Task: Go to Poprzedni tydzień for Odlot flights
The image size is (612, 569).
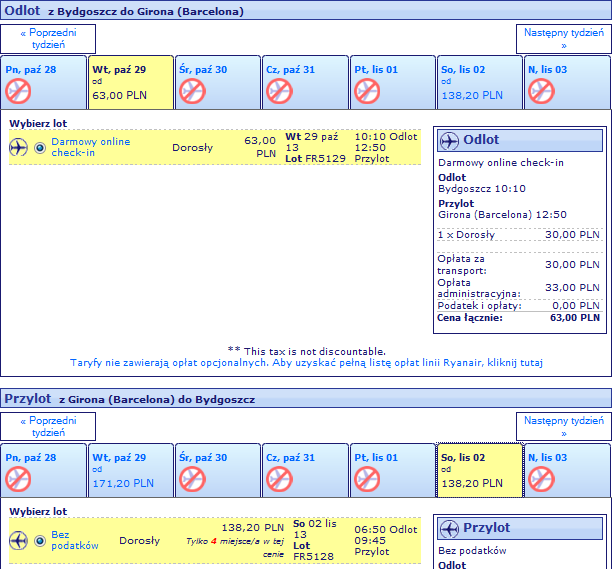Action: [48, 39]
